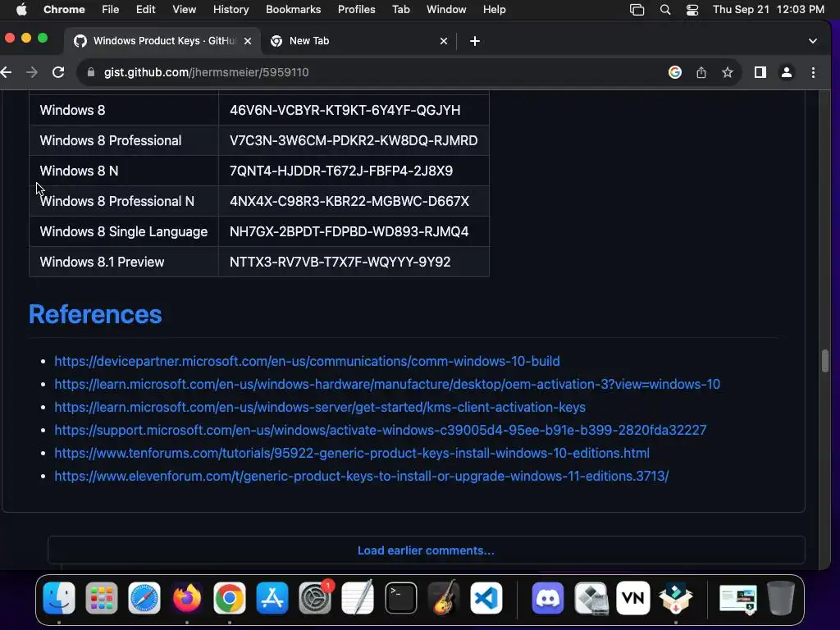Open Terminal from the dock
This screenshot has height=630, width=840.
[400, 598]
